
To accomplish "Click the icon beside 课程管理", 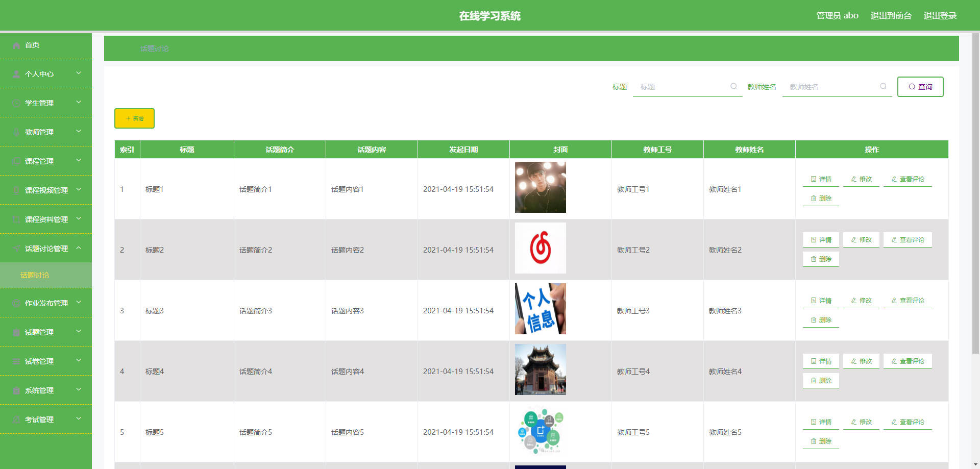I will point(16,161).
